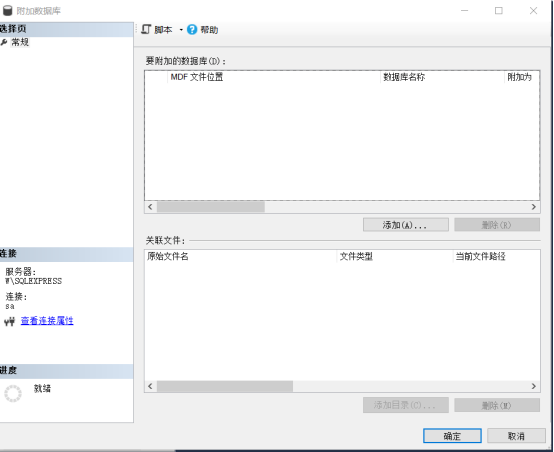
Task: Click the 添加(A)... button
Action: [x=406, y=225]
